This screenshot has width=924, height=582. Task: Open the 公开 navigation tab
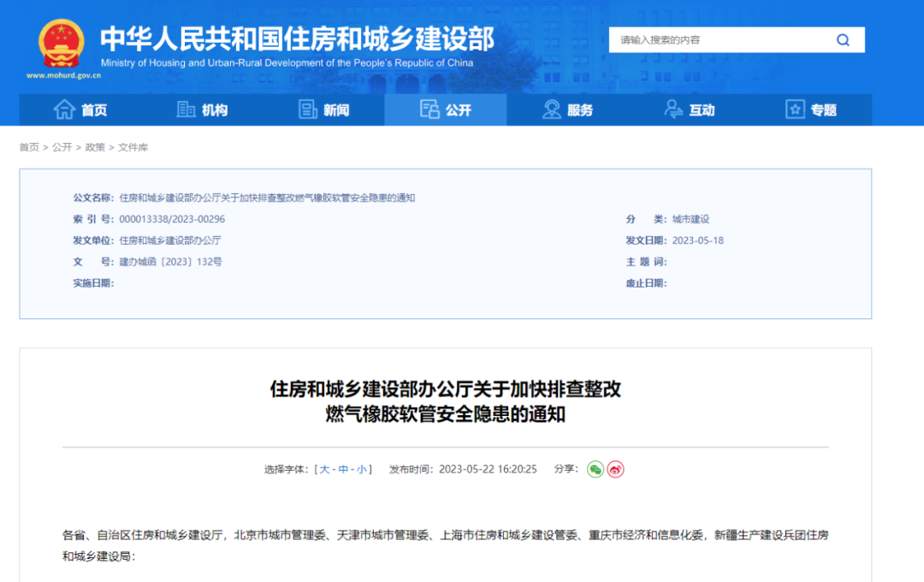point(446,110)
